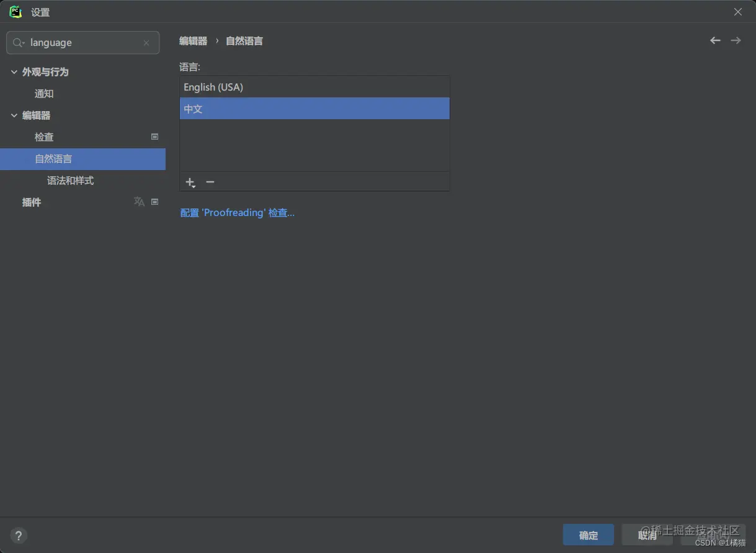Click 编辑器 in the breadcrumb
Viewport: 756px width, 553px height.
(x=193, y=41)
